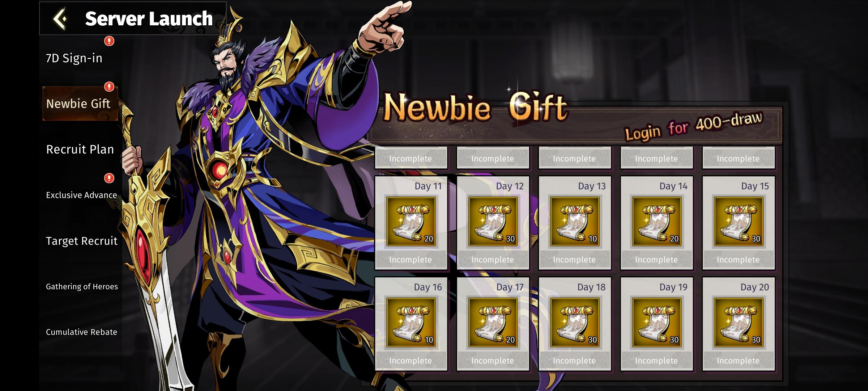
Task: Click the Day 11 Incomplete button
Action: pos(410,260)
